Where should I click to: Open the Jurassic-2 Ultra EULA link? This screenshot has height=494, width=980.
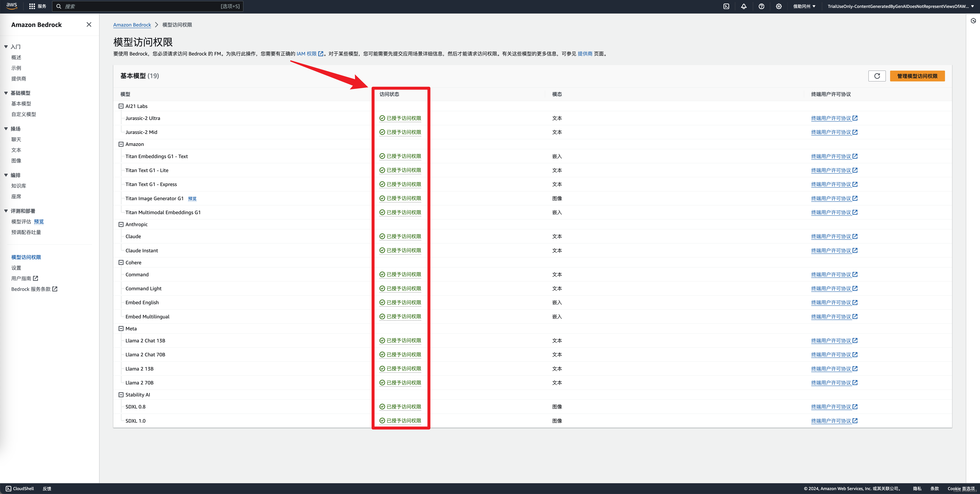(834, 118)
